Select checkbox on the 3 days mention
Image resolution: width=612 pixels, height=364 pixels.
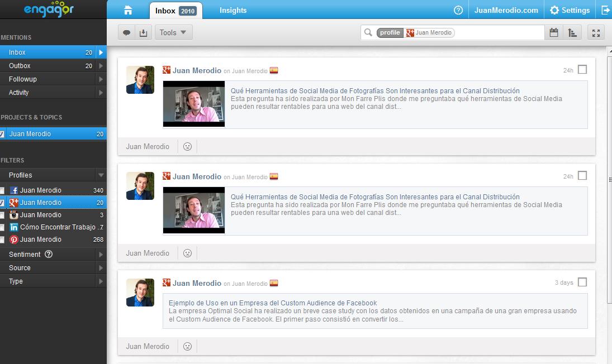582,282
